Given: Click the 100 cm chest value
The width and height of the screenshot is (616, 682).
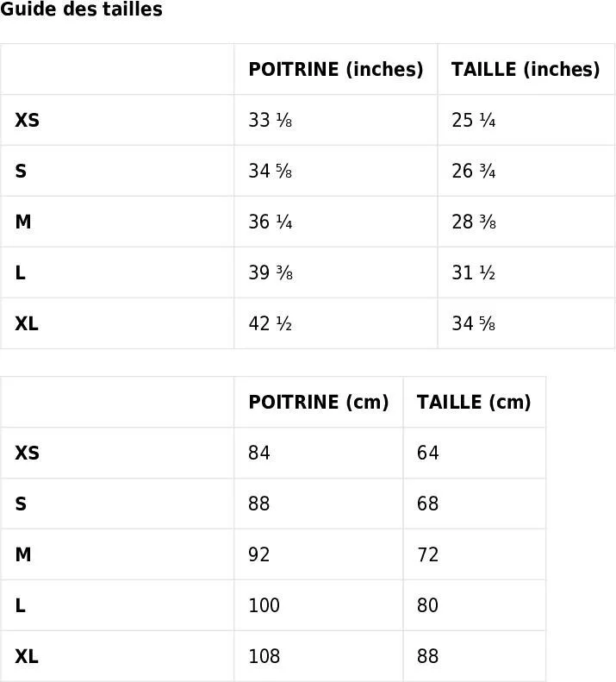Looking at the screenshot, I should tap(264, 605).
